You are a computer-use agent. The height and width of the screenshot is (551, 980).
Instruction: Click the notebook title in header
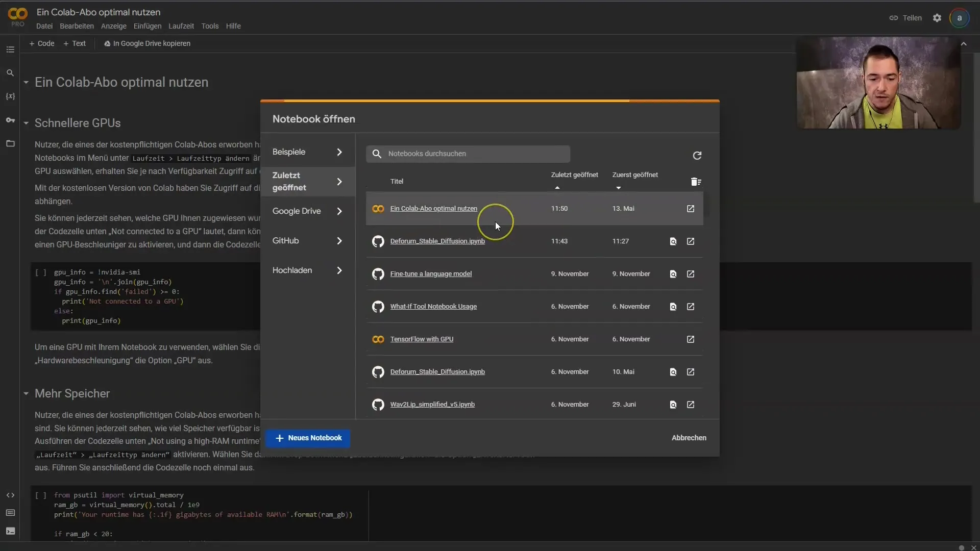click(99, 12)
